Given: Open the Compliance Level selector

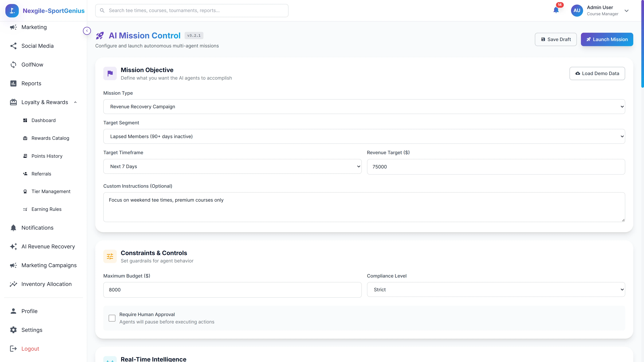Looking at the screenshot, I should (496, 290).
